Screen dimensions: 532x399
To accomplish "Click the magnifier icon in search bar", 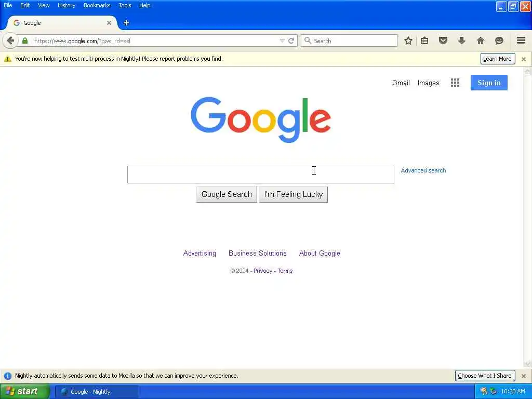I will click(308, 41).
